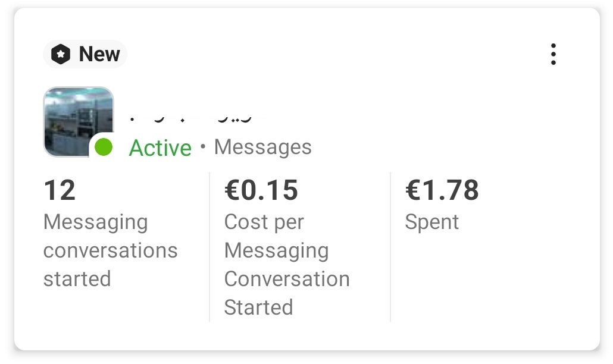Click the word "Started" in cost metric

click(x=258, y=307)
